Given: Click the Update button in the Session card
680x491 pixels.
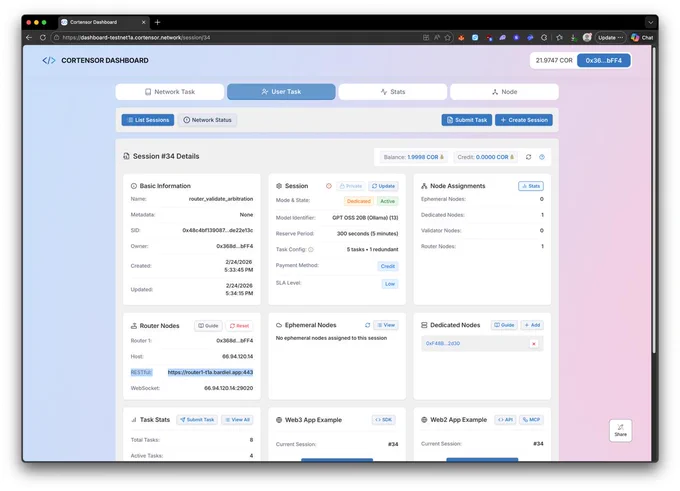Looking at the screenshot, I should pyautogui.click(x=383, y=186).
